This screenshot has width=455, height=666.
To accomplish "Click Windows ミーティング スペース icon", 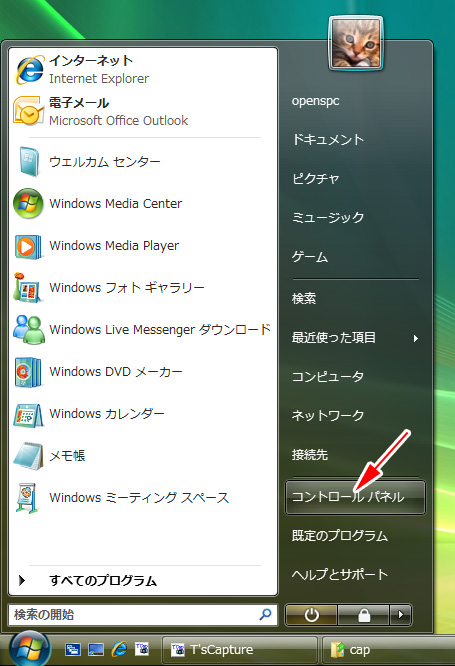I will pos(27,498).
